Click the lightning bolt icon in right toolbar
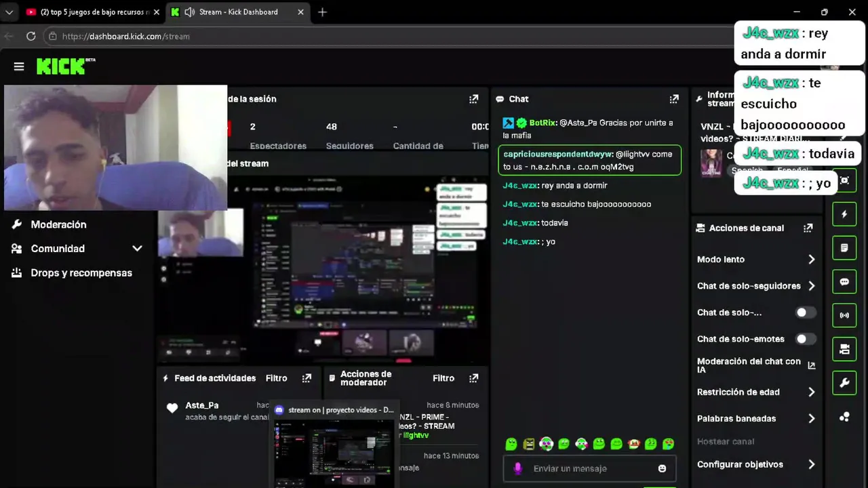This screenshot has height=488, width=868. click(x=844, y=214)
